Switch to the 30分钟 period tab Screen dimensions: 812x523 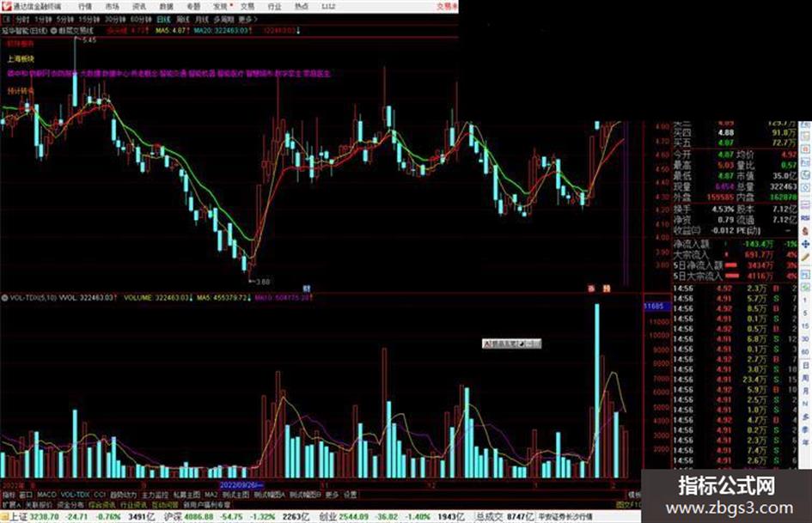coord(115,20)
